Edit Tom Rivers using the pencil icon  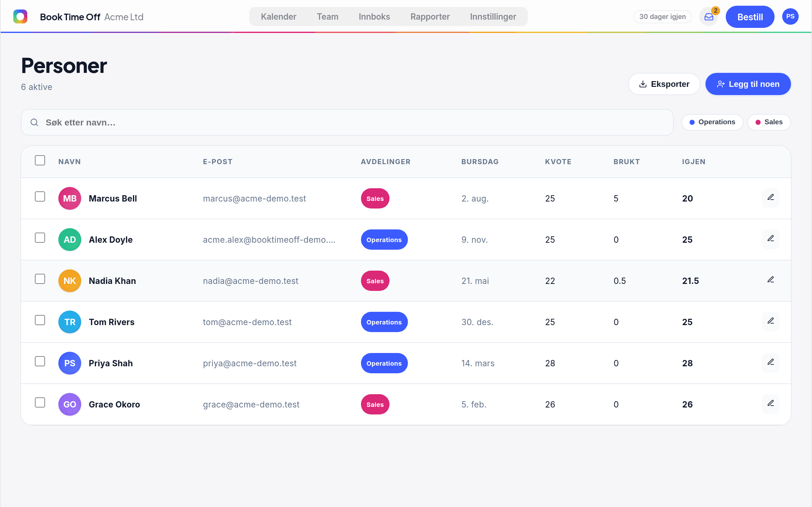pyautogui.click(x=771, y=321)
